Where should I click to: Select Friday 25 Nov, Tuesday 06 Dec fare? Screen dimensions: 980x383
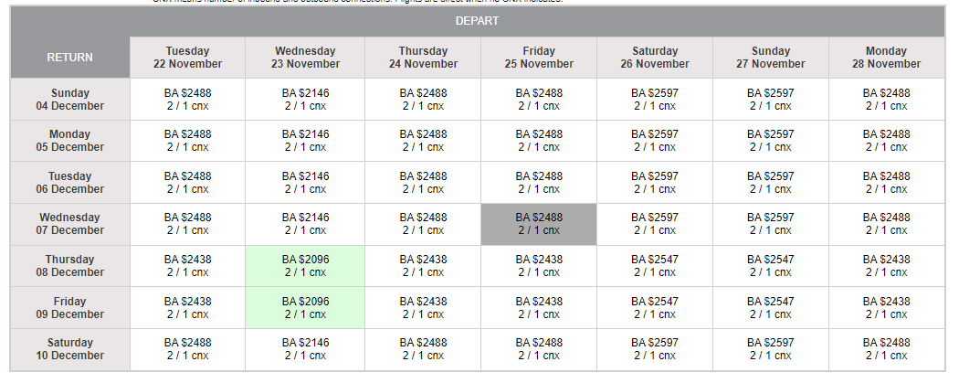(539, 183)
